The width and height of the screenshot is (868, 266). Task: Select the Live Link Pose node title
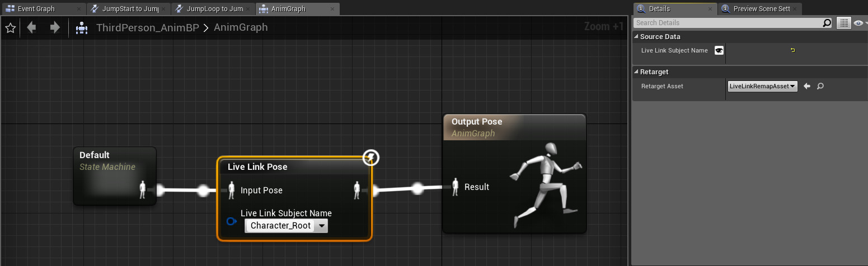257,167
